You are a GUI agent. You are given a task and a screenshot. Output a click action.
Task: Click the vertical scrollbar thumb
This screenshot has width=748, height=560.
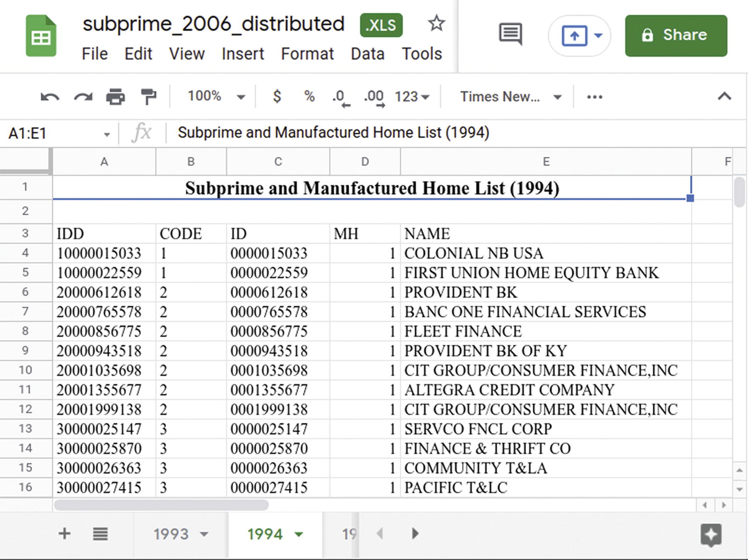739,192
